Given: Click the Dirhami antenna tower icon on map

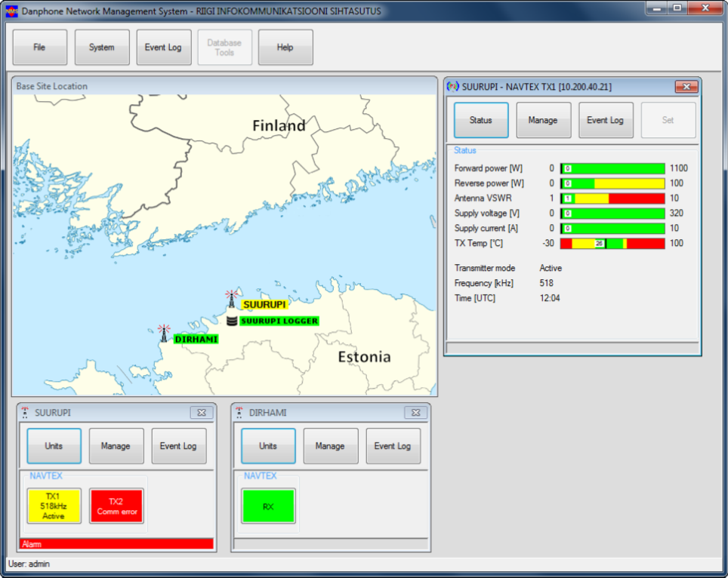Looking at the screenshot, I should click(163, 334).
